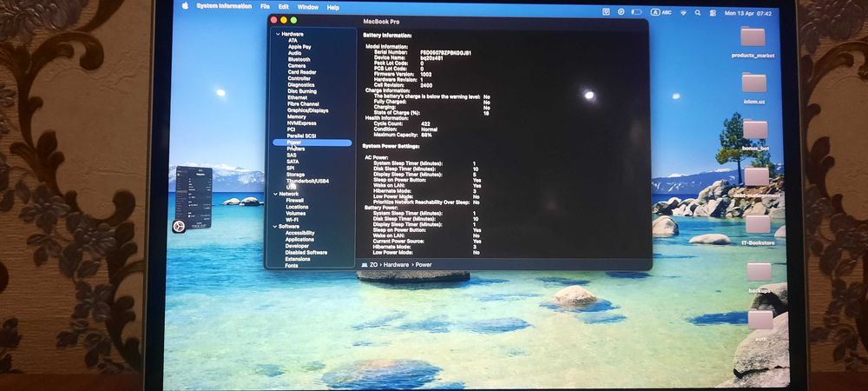
Task: Select Bluetooth in the sidebar
Action: point(299,59)
